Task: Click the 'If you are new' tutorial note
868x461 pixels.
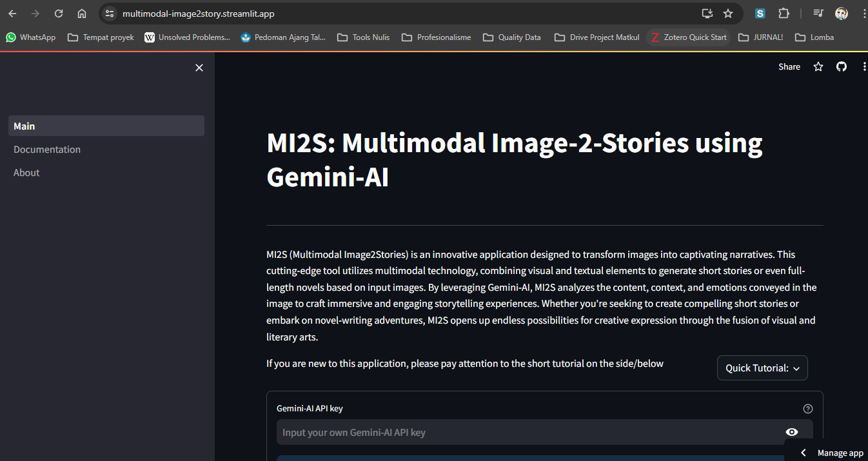Action: (x=465, y=364)
